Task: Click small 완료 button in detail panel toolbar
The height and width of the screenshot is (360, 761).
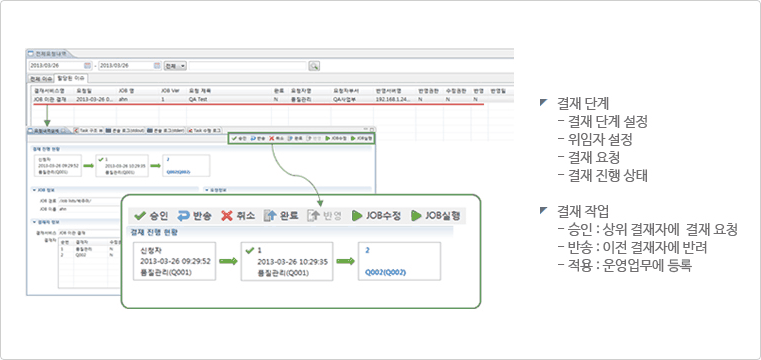Action: (295, 138)
